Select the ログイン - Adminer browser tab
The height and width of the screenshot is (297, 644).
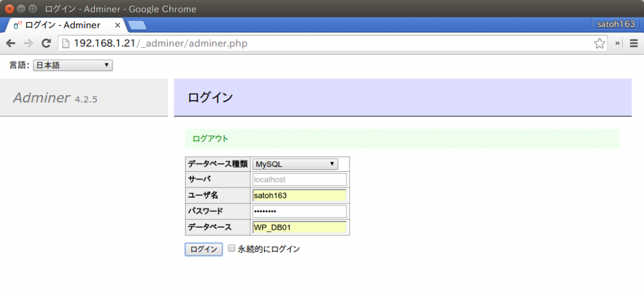[x=63, y=25]
